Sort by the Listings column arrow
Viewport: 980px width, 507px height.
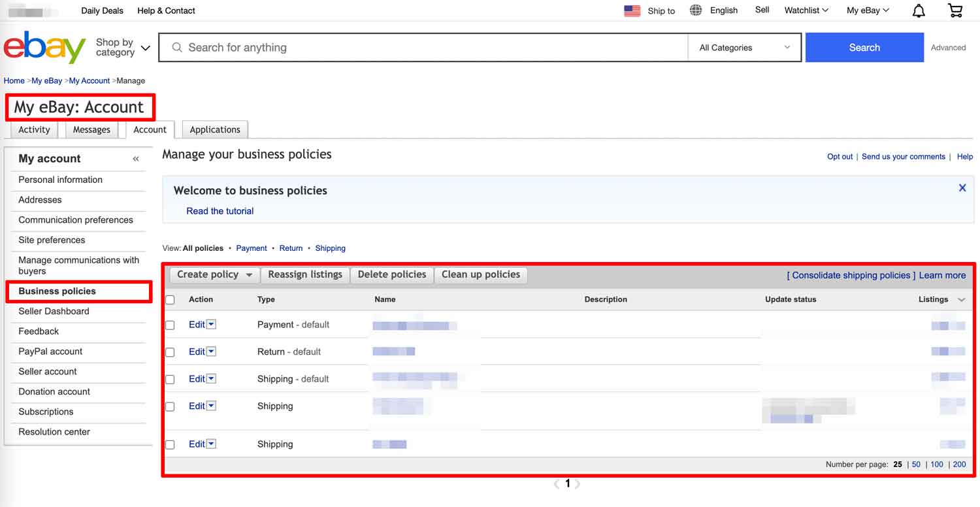coord(961,300)
